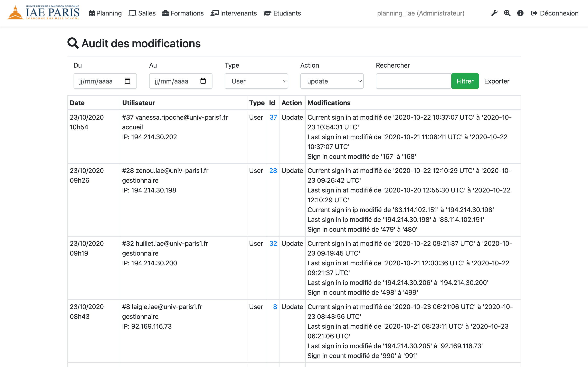Open the Action dropdown showing update
The width and height of the screenshot is (588, 367).
click(332, 81)
